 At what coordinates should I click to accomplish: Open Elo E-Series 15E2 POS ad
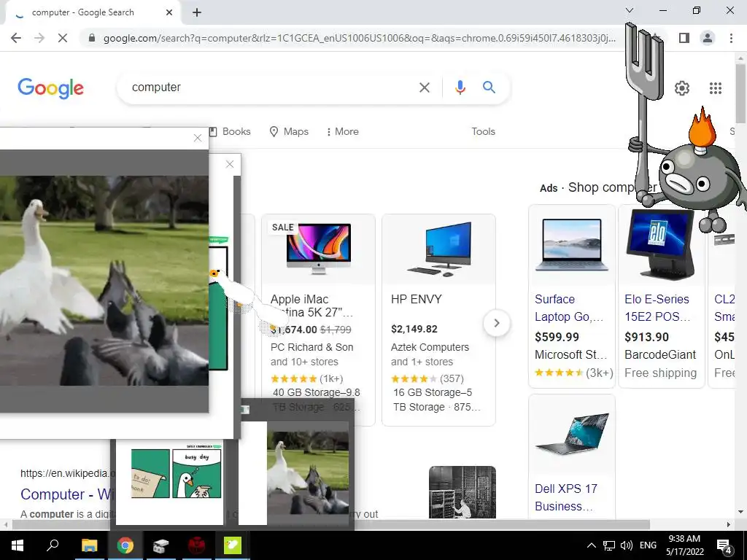click(657, 308)
